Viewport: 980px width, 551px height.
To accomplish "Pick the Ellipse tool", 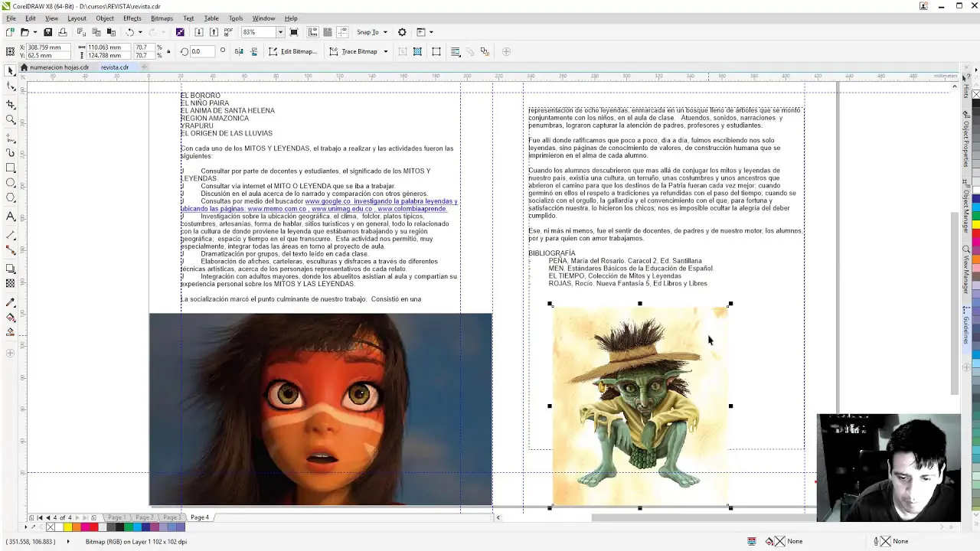I will (x=11, y=183).
